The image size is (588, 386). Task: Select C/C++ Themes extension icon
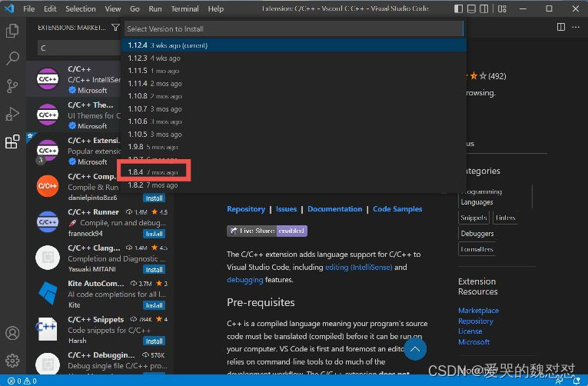[48, 115]
